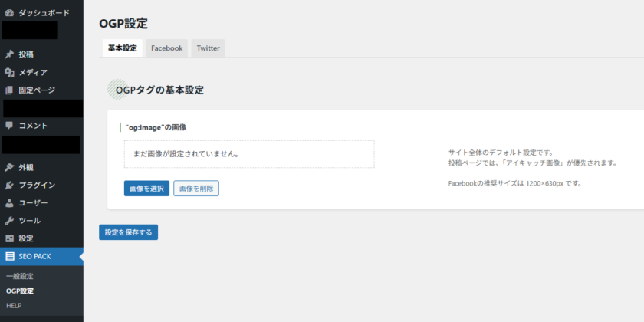This screenshot has height=322, width=644.
Task: Click the Settings icon beside 設定
Action: pyautogui.click(x=9, y=238)
